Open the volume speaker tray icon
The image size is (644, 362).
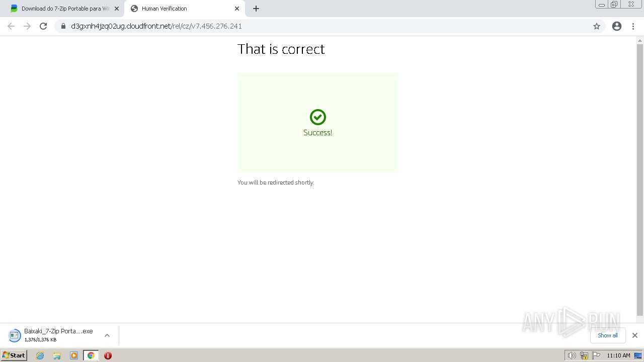pos(572,355)
